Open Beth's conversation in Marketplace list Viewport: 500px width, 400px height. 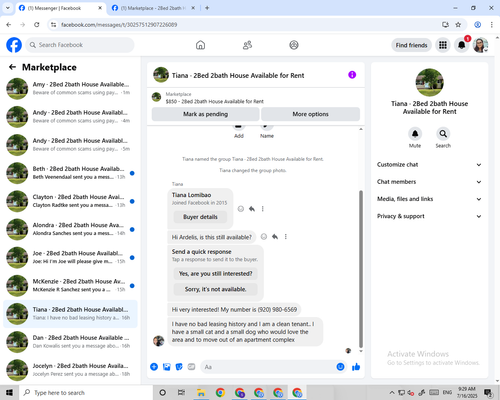click(x=70, y=173)
